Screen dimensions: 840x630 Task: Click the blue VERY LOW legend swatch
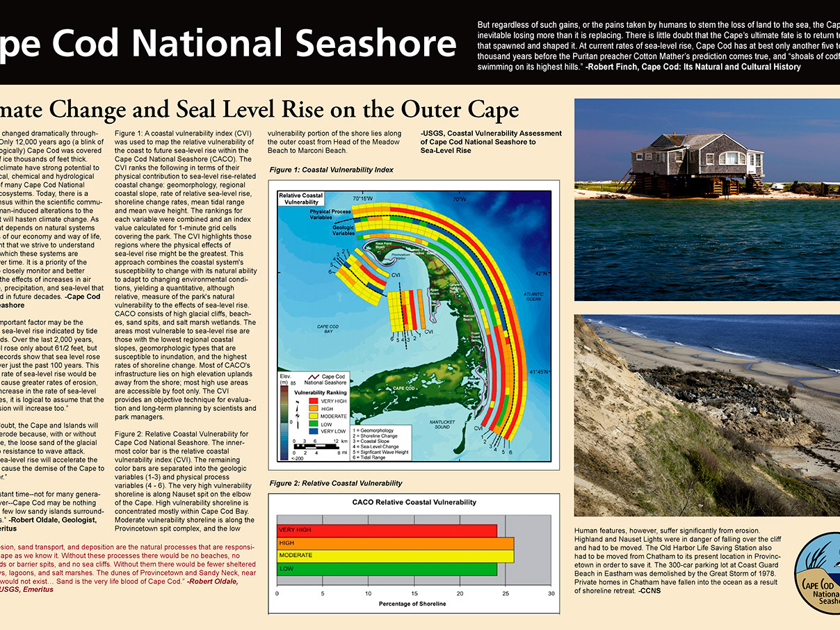[x=313, y=431]
